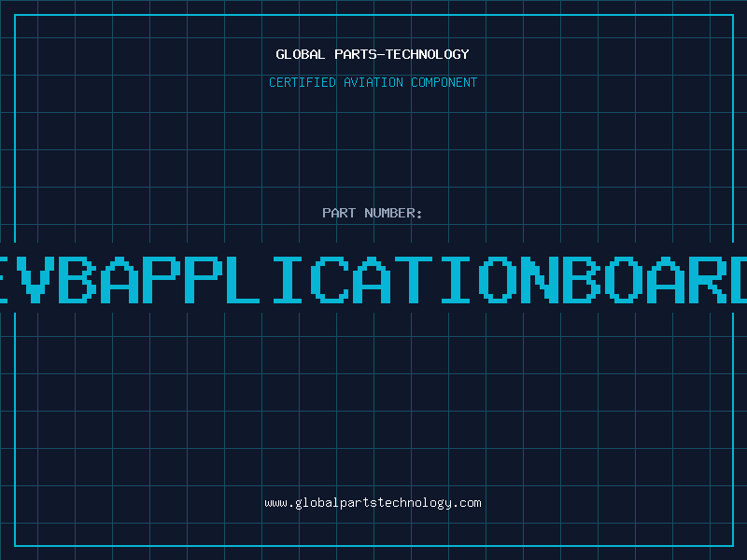The image size is (747, 560).
Task: Click the 'CERTIFIED AVIATION COMPONENT' subtitle
Action: click(x=373, y=82)
